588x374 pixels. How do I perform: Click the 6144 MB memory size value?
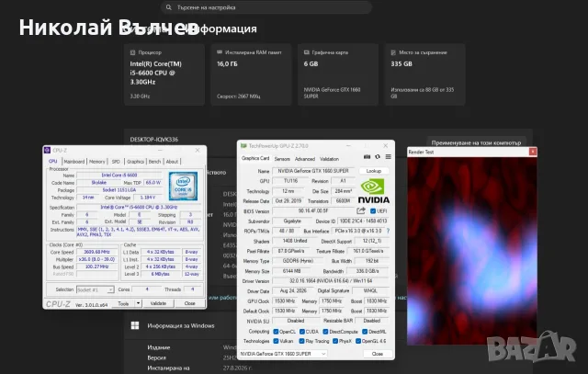coord(292,271)
